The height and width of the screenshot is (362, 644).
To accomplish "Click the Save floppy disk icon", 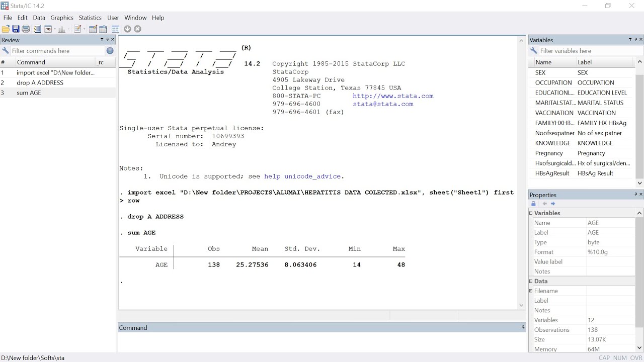I will point(16,29).
